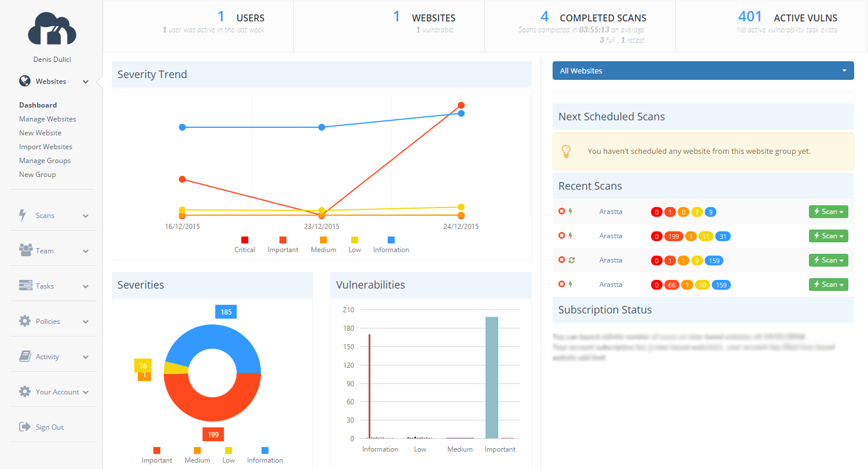Click the Websites globe icon

click(x=24, y=81)
